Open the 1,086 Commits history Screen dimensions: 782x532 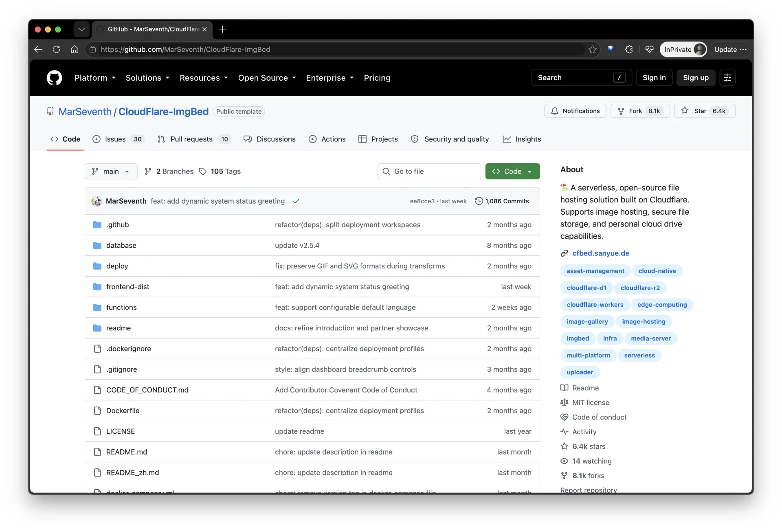[x=502, y=201]
